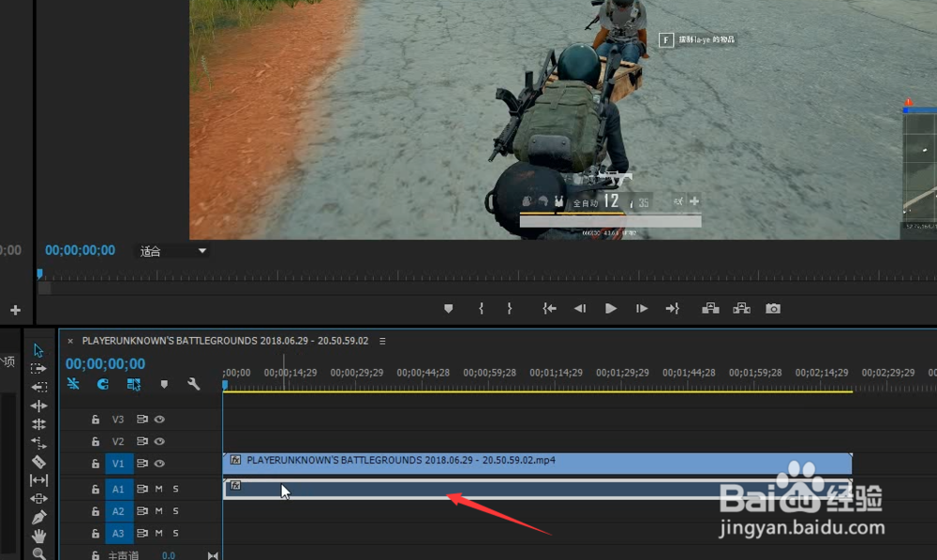Toggle insert sequences as nests icon
937x560 pixels.
tap(73, 384)
